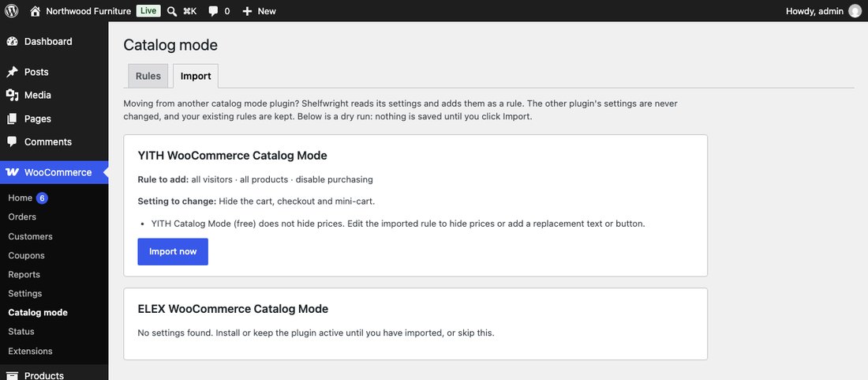This screenshot has width=868, height=380.
Task: Open the Northwood Furniture site link
Action: 88,11
